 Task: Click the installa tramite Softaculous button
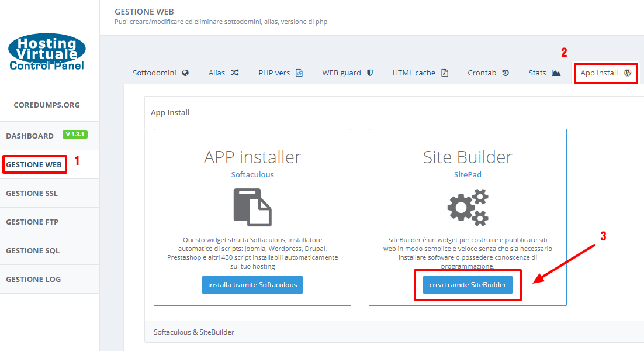click(x=252, y=285)
